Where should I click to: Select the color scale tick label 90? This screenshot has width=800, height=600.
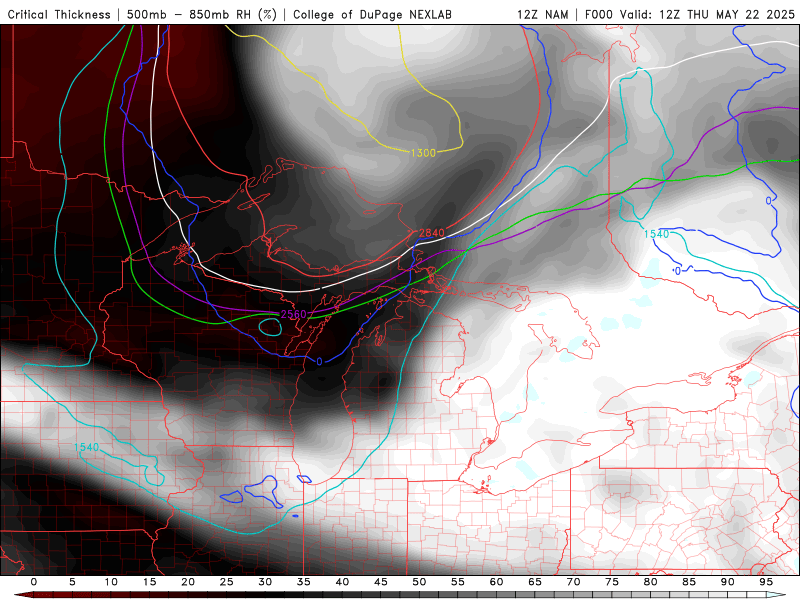point(727,582)
